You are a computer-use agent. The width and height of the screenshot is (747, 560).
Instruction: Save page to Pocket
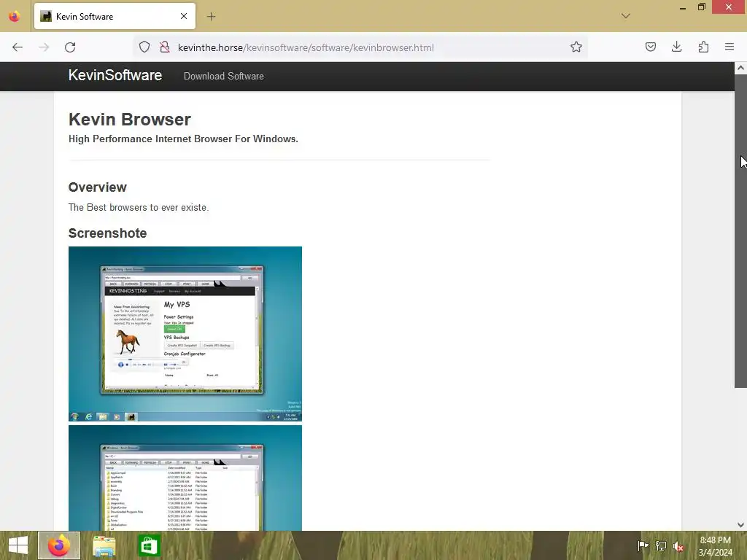pyautogui.click(x=650, y=47)
